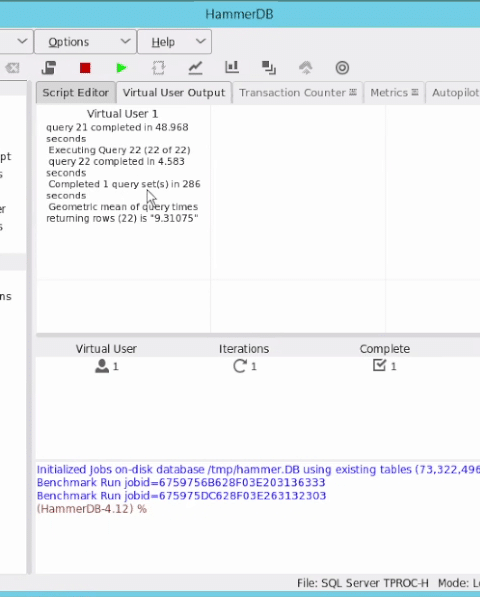Click the Complete column header
Viewport: 480px width, 597px height.
(x=385, y=349)
